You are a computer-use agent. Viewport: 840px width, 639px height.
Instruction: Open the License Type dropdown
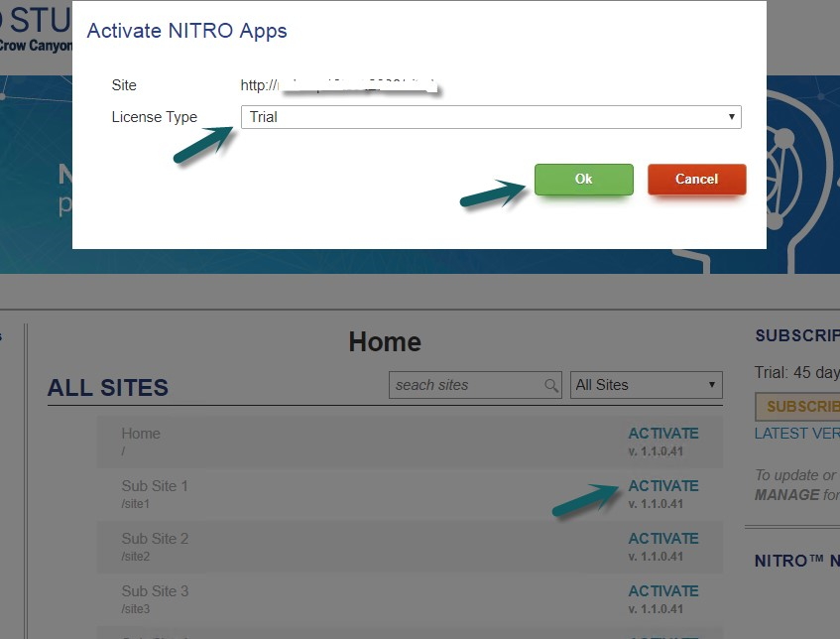tap(491, 117)
